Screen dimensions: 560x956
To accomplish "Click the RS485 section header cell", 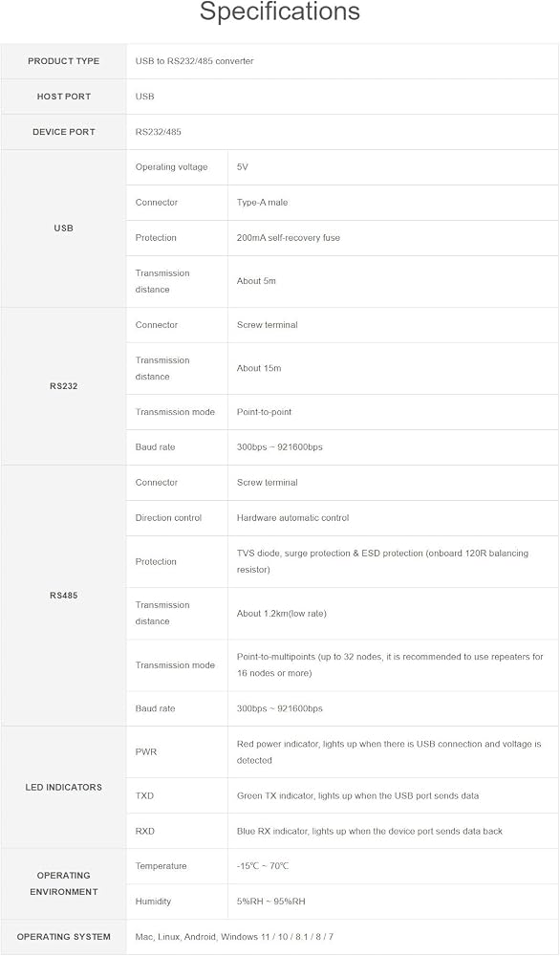I will coord(63,596).
